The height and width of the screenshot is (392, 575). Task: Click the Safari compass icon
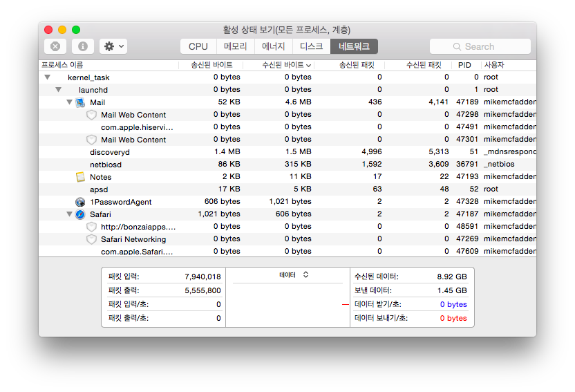pos(80,214)
